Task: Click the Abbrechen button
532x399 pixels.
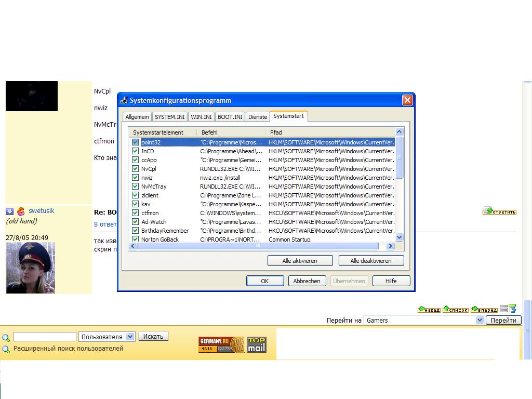Action: point(307,281)
